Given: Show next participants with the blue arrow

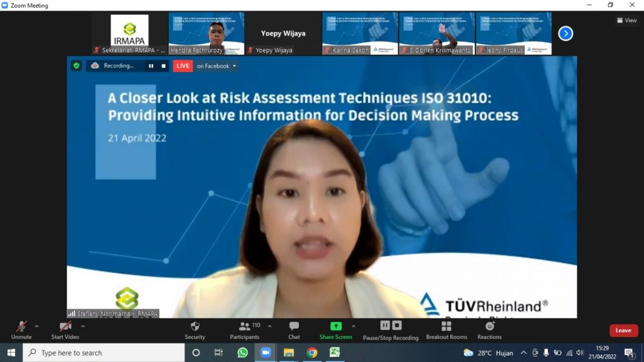Looking at the screenshot, I should pos(565,33).
